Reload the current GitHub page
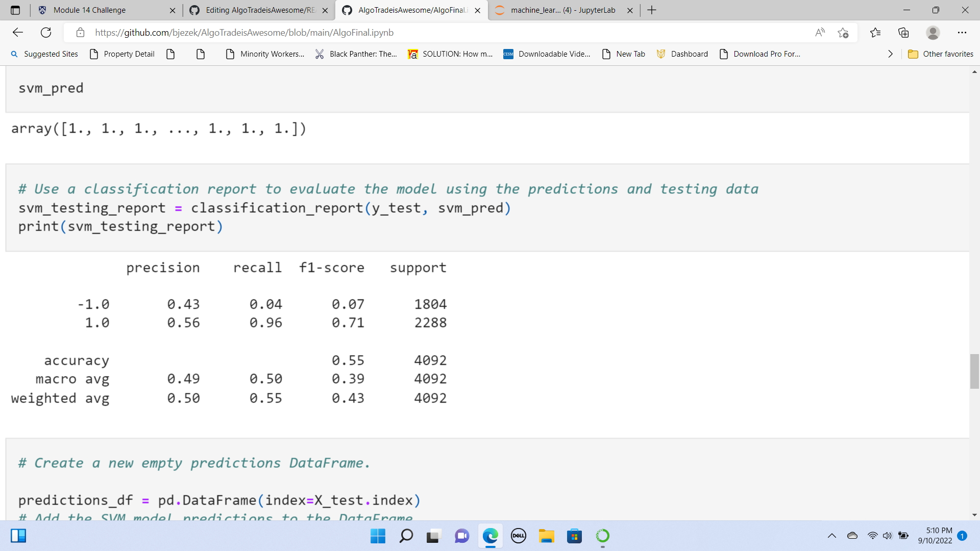This screenshot has width=980, height=551. pos(46,33)
